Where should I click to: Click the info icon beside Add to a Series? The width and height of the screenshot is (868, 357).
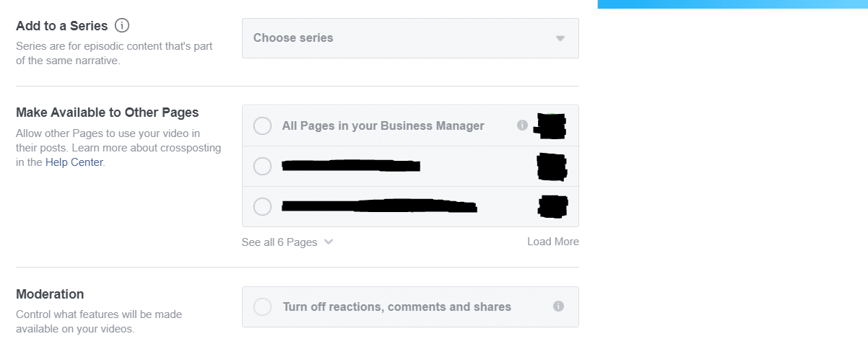click(x=122, y=26)
